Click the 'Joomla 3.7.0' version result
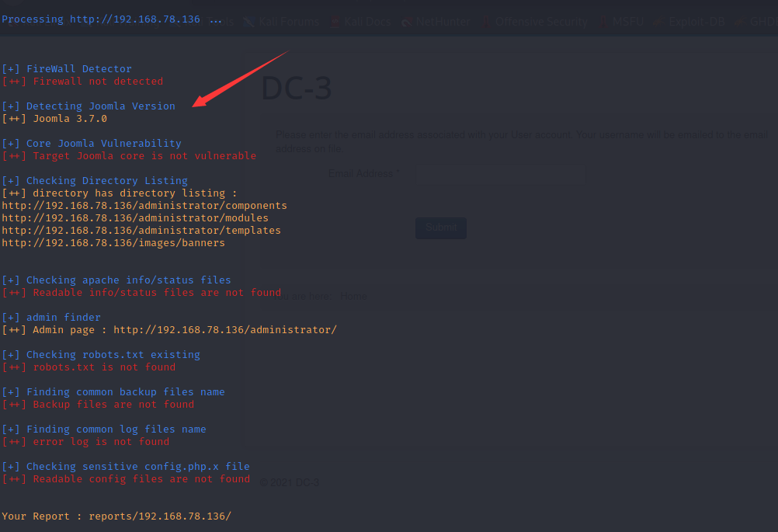 [54, 119]
